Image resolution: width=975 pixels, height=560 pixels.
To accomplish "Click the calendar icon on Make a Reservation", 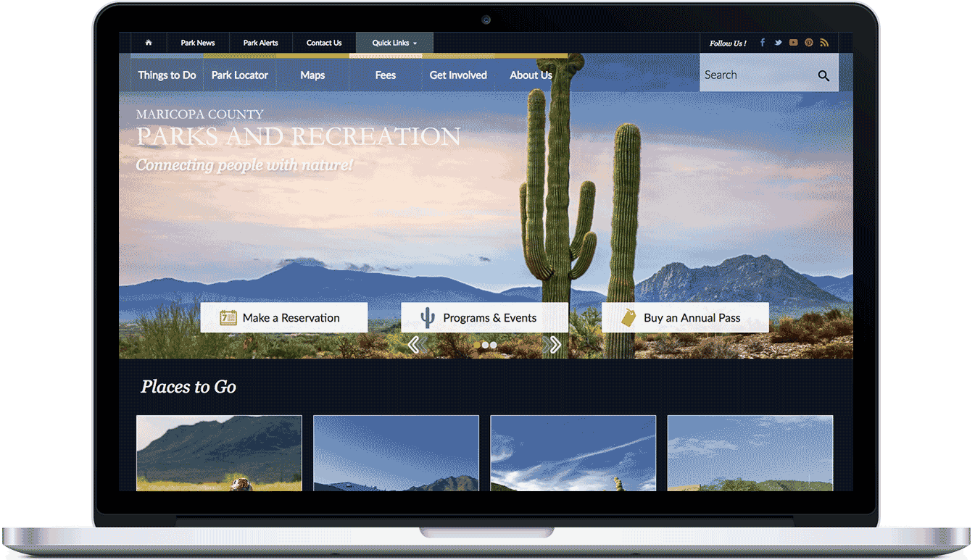I will click(x=228, y=317).
